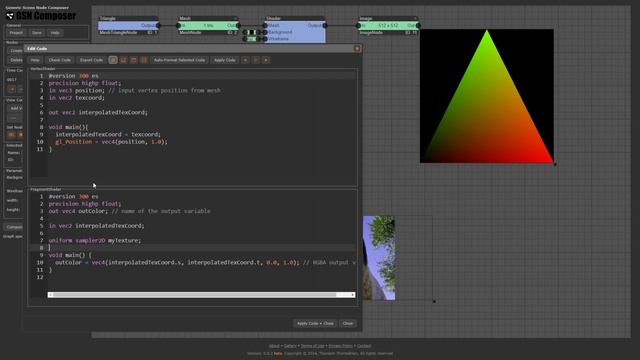Click the Apply Code + Close button
640x360 pixels.
315,323
